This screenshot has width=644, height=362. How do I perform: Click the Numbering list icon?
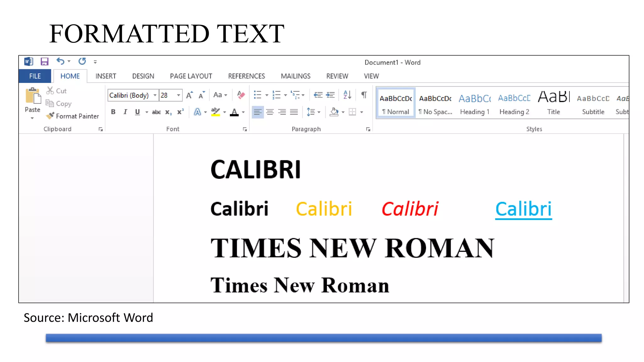(276, 95)
